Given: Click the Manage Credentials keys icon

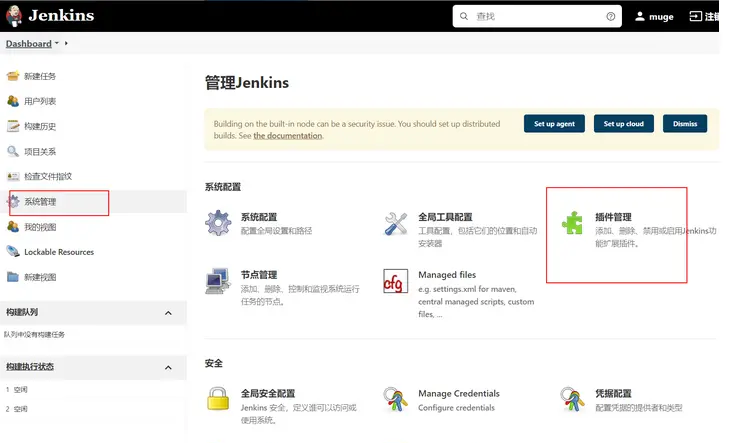Looking at the screenshot, I should [395, 399].
